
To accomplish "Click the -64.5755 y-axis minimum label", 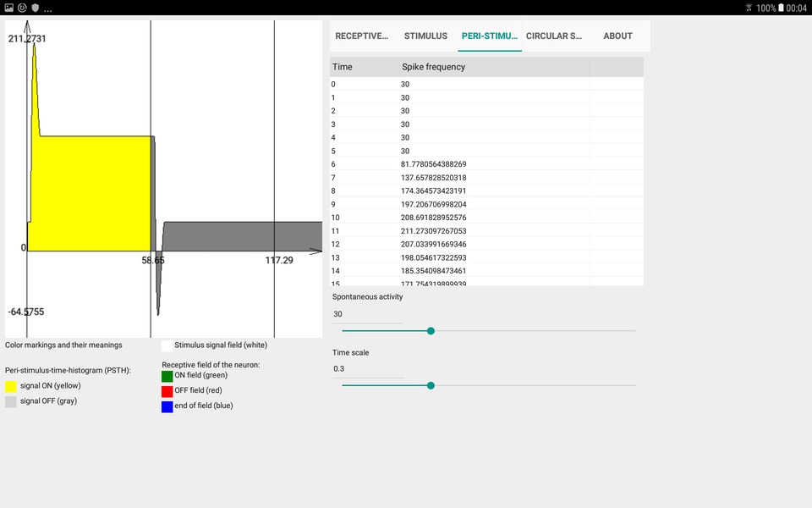I will point(26,312).
